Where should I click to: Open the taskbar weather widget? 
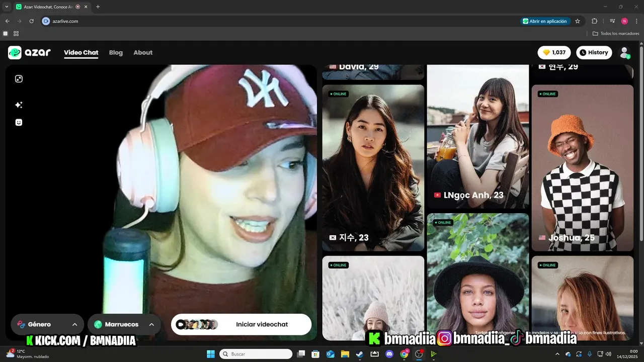[x=27, y=354]
